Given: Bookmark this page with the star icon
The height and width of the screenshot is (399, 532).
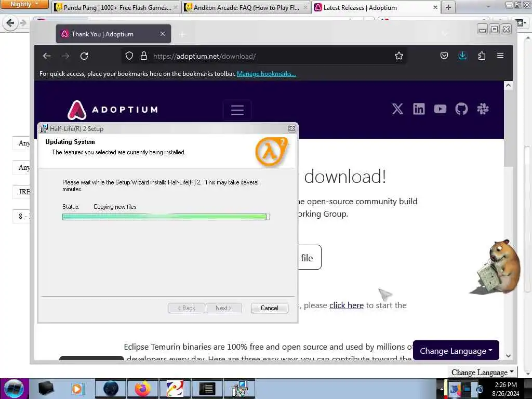Looking at the screenshot, I should click(x=399, y=56).
